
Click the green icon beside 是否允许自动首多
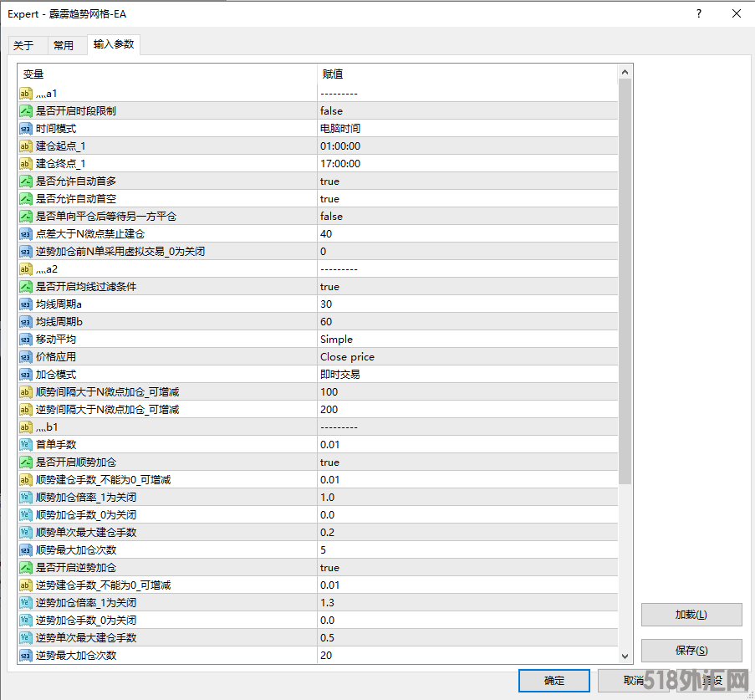coord(25,181)
